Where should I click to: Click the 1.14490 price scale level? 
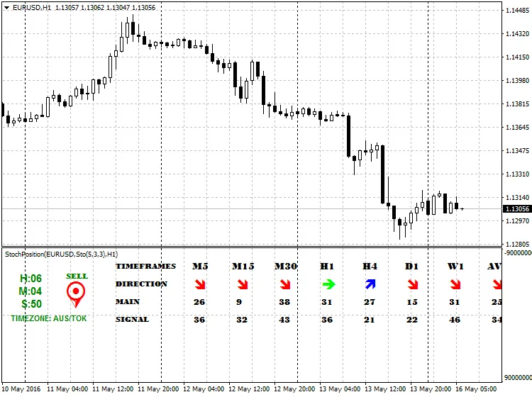(x=516, y=11)
